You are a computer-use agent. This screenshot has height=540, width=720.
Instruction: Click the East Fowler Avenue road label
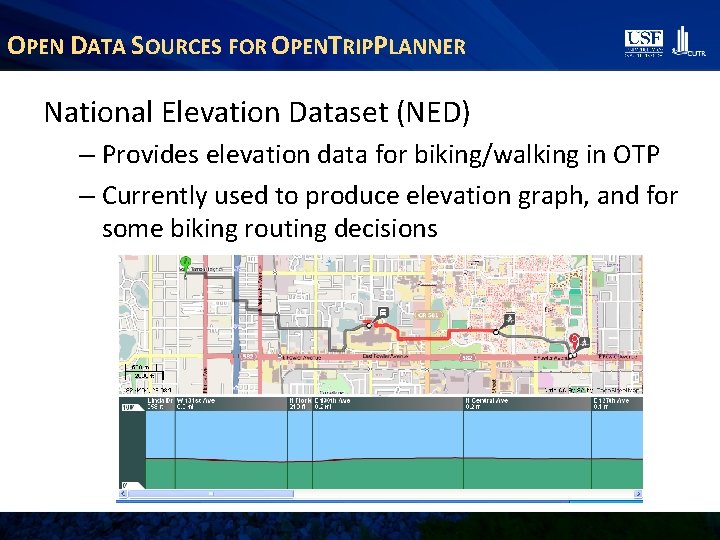[386, 356]
